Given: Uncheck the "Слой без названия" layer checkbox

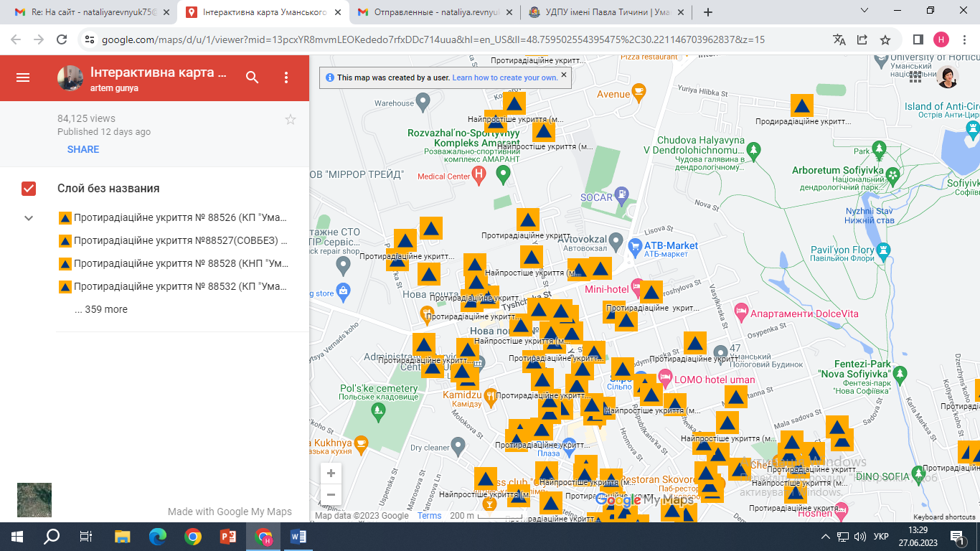Looking at the screenshot, I should click(x=29, y=189).
